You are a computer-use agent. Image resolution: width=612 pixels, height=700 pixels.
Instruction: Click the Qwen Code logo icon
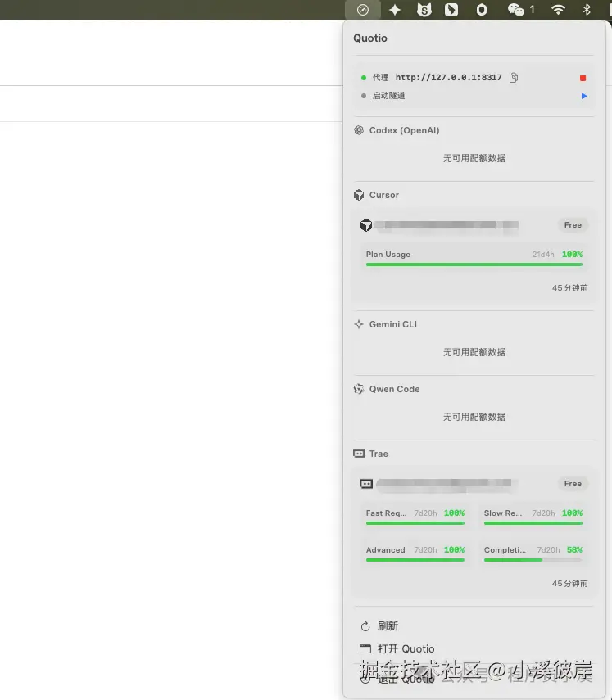[359, 389]
